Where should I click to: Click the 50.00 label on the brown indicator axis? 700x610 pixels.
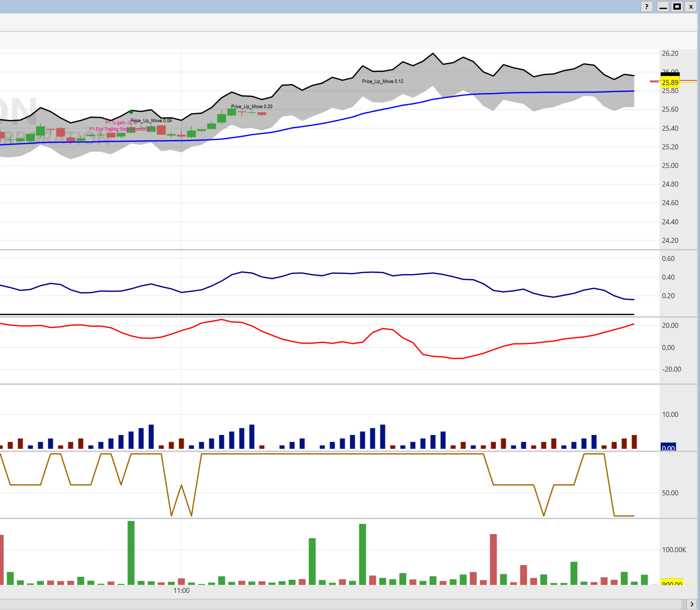coord(670,493)
